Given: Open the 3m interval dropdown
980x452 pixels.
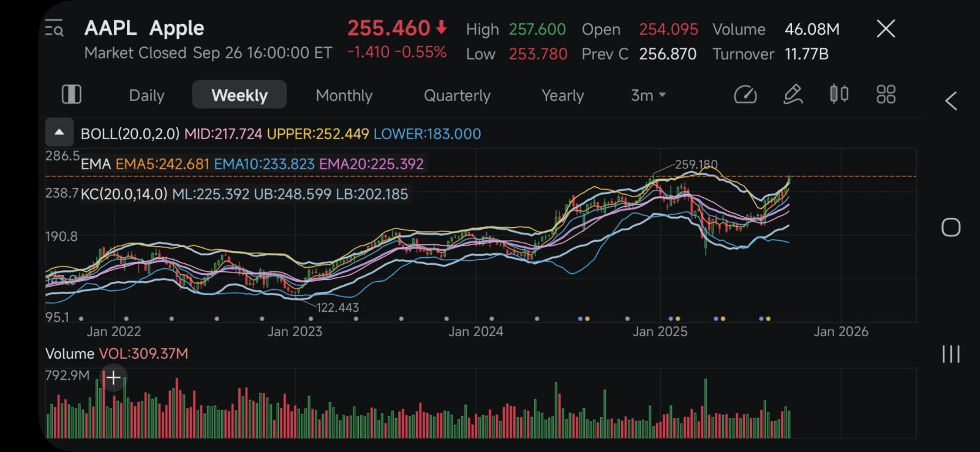Looking at the screenshot, I should 648,96.
